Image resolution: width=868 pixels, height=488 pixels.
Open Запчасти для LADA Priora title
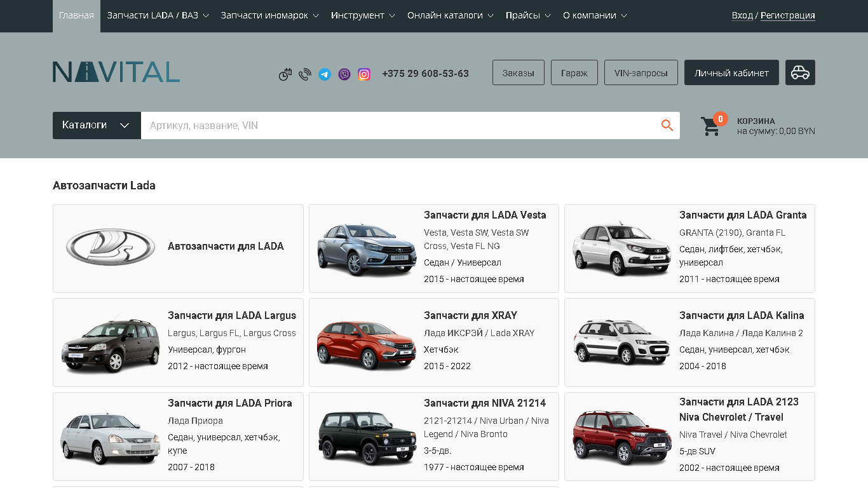[x=230, y=403]
